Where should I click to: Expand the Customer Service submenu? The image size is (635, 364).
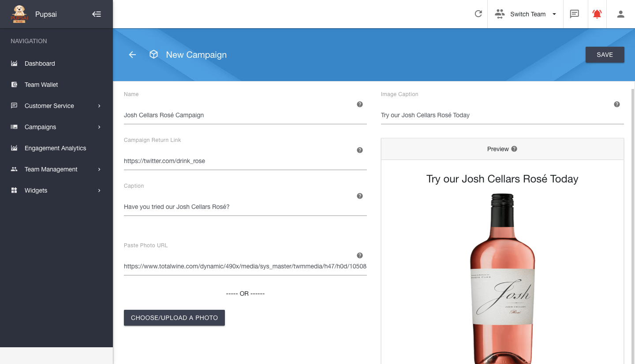(56, 106)
